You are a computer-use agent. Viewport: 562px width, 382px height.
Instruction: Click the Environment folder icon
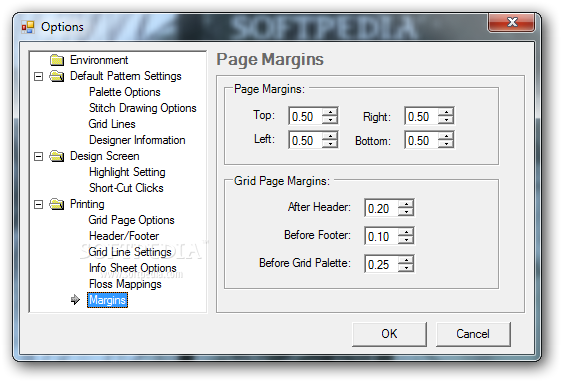click(x=57, y=60)
